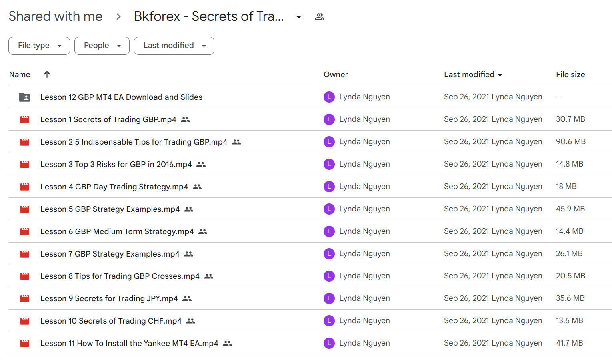The image size is (612, 364).
Task: Select Lesson 6 GBP Medium Term Strategy.mp4
Action: 117,231
